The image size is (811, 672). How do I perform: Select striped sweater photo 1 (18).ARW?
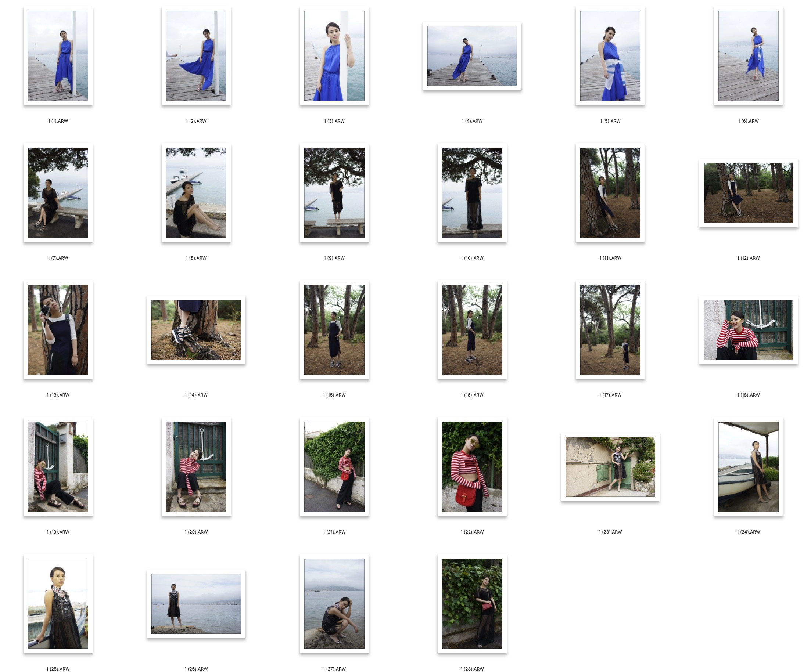click(x=748, y=330)
